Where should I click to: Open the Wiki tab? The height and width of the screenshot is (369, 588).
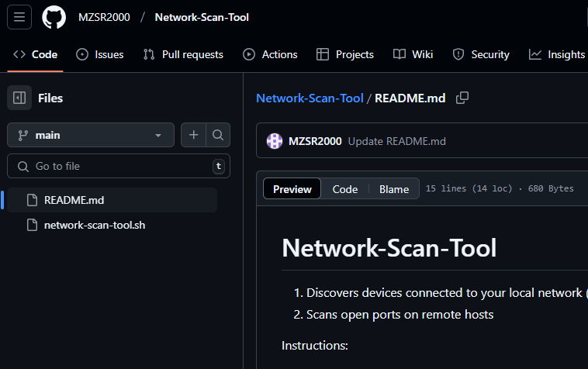tap(413, 54)
